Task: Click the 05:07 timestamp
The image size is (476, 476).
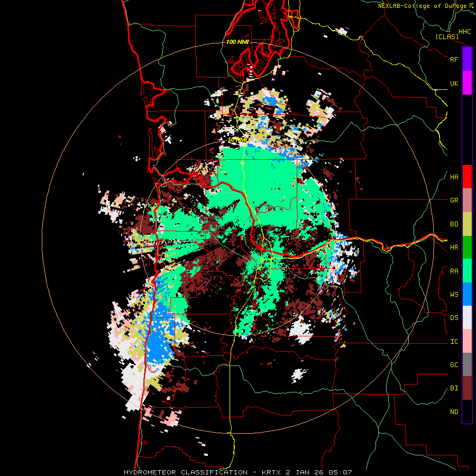Action: [x=339, y=472]
